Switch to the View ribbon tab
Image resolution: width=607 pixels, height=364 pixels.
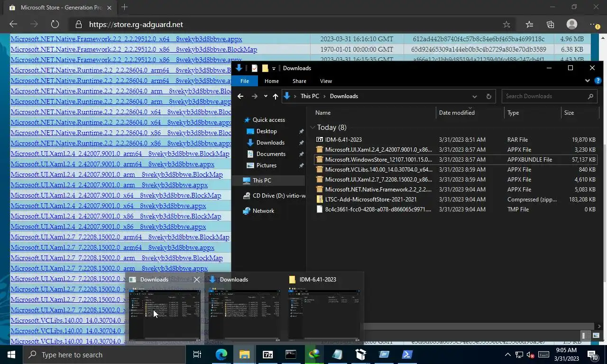tap(326, 81)
